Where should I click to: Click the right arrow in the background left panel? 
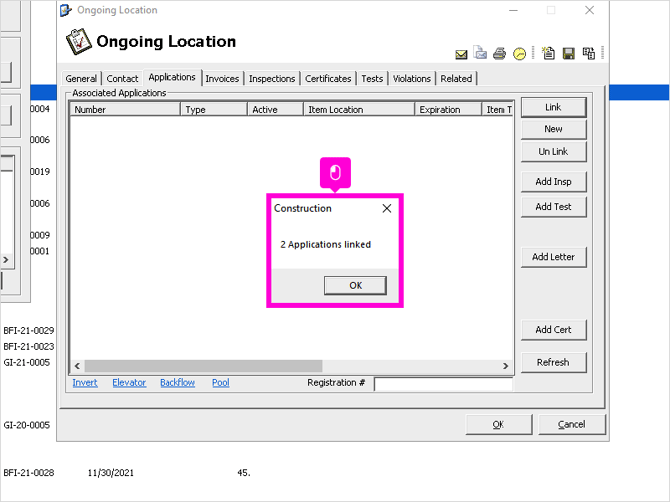[x=6, y=260]
